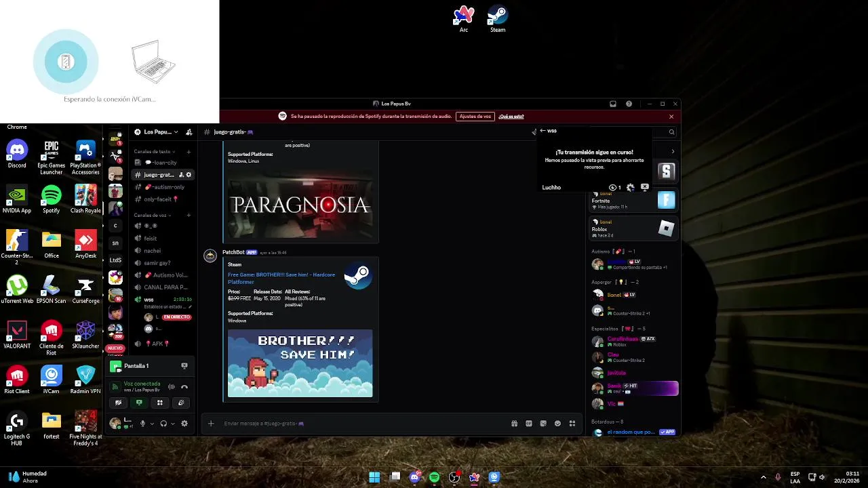Launch the Epic Games Launcher shortcut

51,158
